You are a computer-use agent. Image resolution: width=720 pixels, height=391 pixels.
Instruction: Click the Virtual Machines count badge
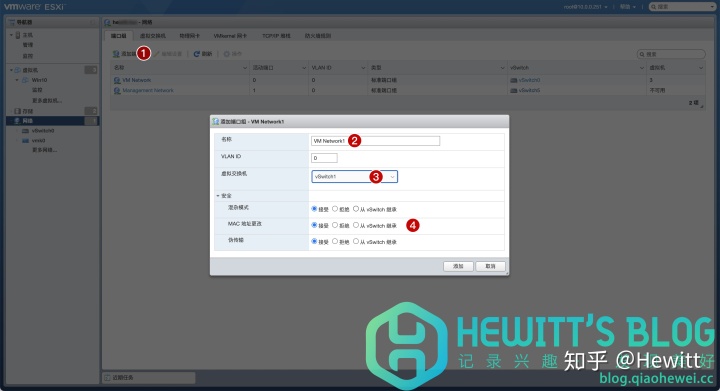[91, 70]
